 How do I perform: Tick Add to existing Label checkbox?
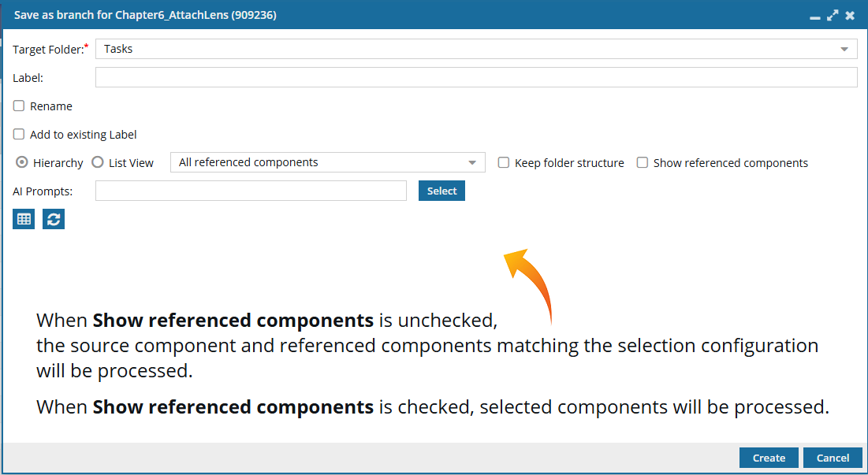point(19,134)
